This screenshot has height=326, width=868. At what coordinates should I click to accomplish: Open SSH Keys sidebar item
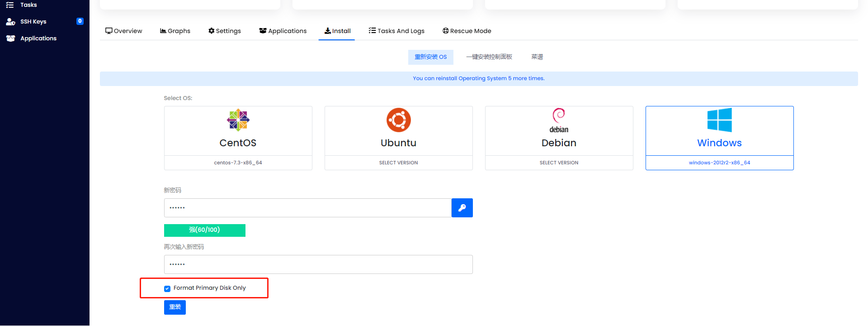point(33,22)
